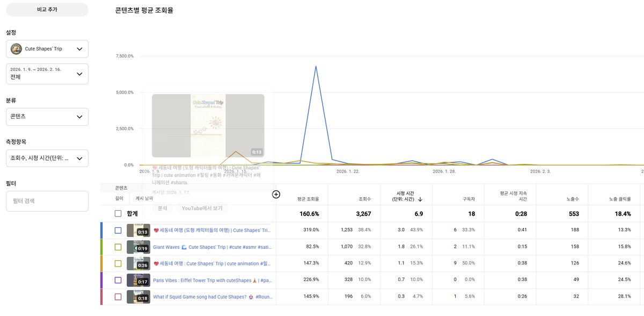The height and width of the screenshot is (316, 644).
Task: Open the Paris Vibes Eiffel Tower video link
Action: tap(213, 280)
